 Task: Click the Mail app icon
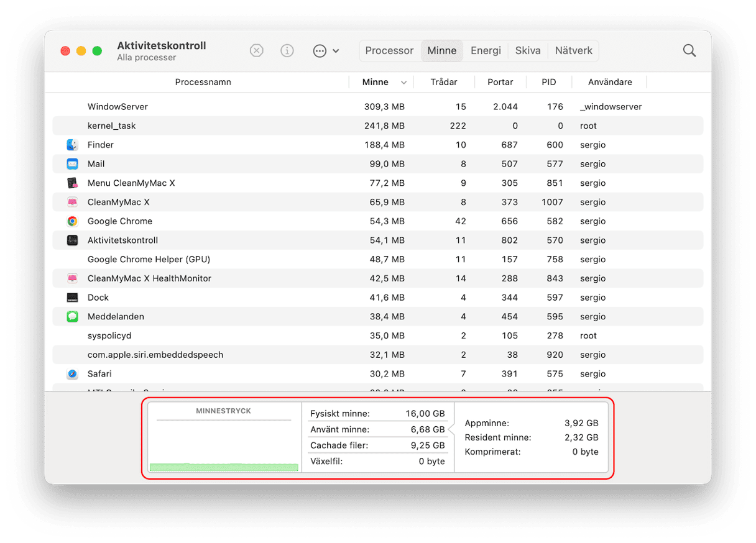(x=72, y=164)
